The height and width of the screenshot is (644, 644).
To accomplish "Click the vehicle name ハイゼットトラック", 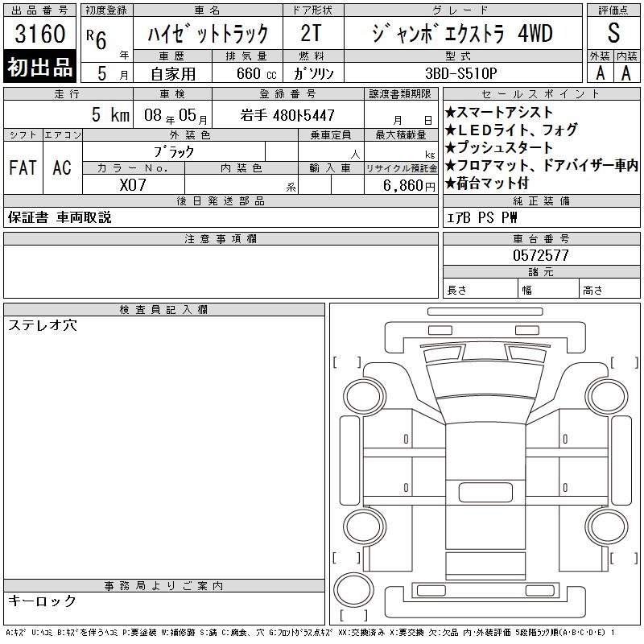I will pos(208,33).
